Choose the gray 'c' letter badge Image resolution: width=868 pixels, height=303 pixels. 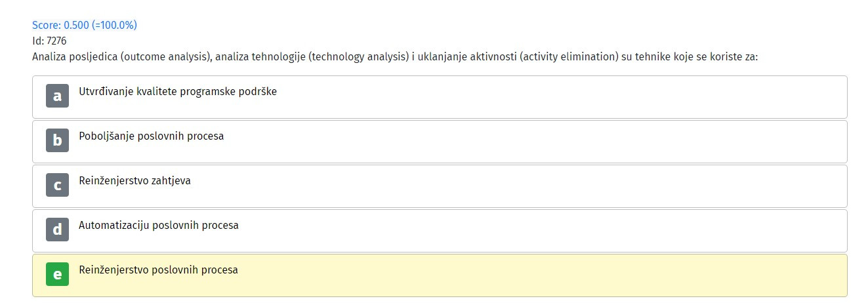click(57, 185)
